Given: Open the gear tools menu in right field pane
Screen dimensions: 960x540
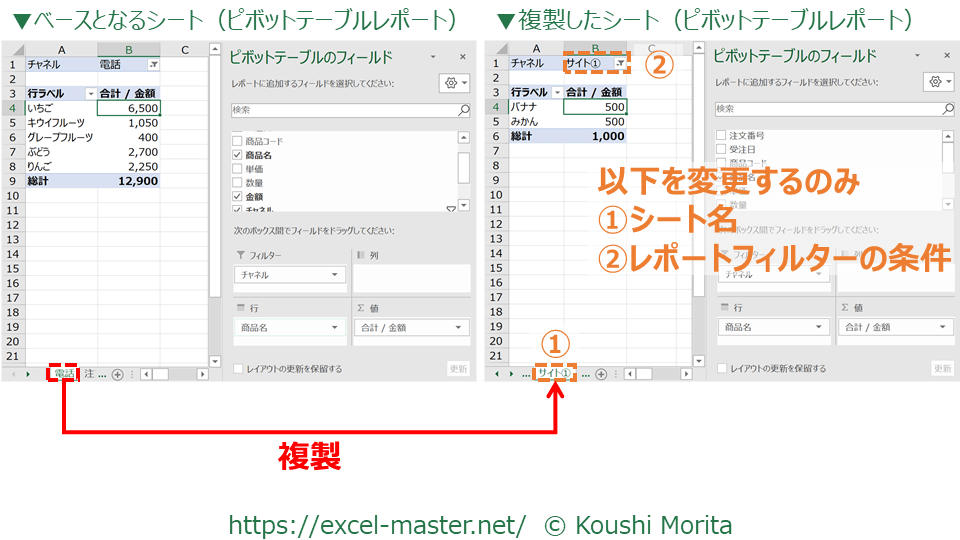Looking at the screenshot, I should 938,82.
